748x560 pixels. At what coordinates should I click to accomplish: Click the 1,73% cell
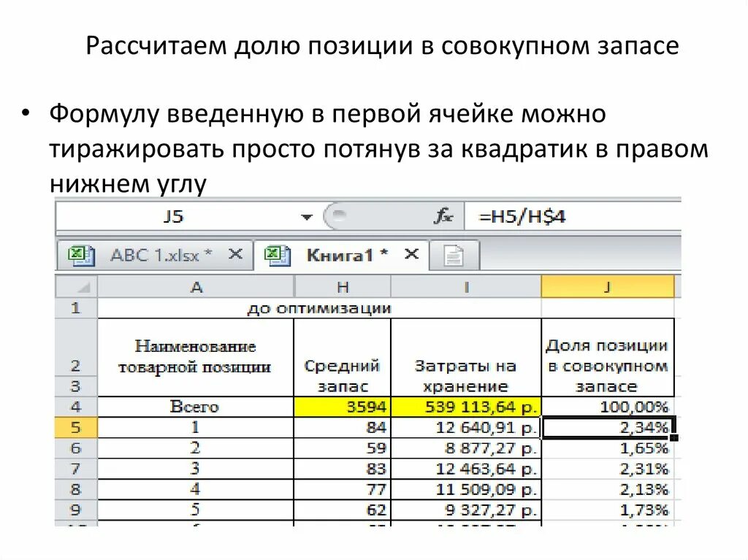pos(608,510)
